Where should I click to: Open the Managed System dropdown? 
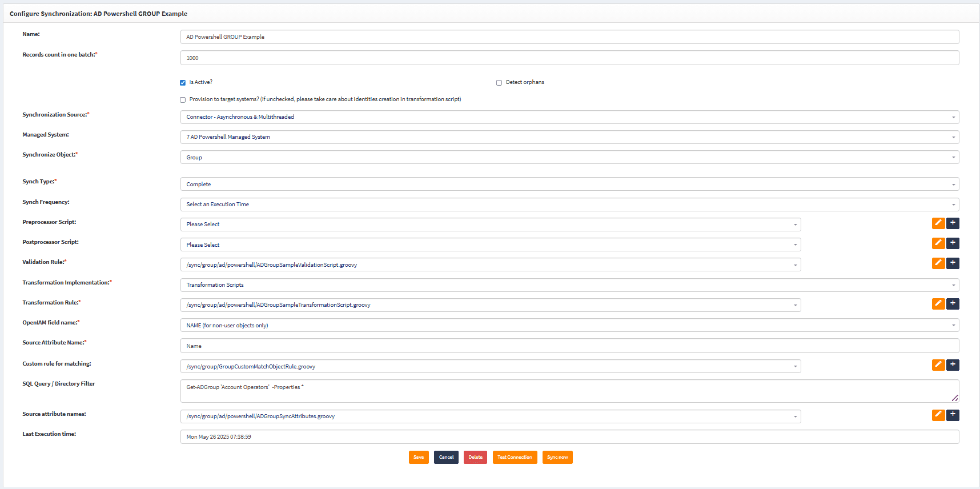point(569,137)
